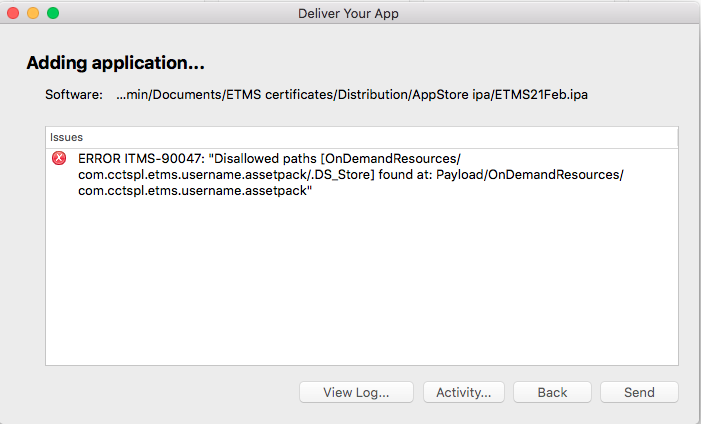Click the Adding application... heading
The width and height of the screenshot is (701, 424).
tap(115, 63)
